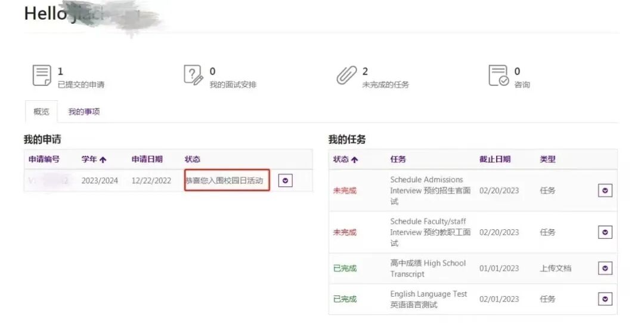The width and height of the screenshot is (644, 323).
Task: Click the 01/01/2023 deadline cell
Action: [499, 268]
